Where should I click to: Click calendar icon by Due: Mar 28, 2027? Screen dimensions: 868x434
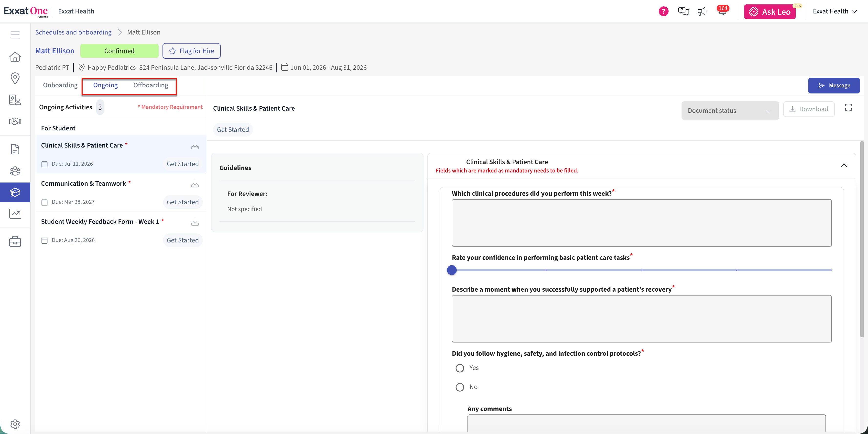(x=44, y=202)
